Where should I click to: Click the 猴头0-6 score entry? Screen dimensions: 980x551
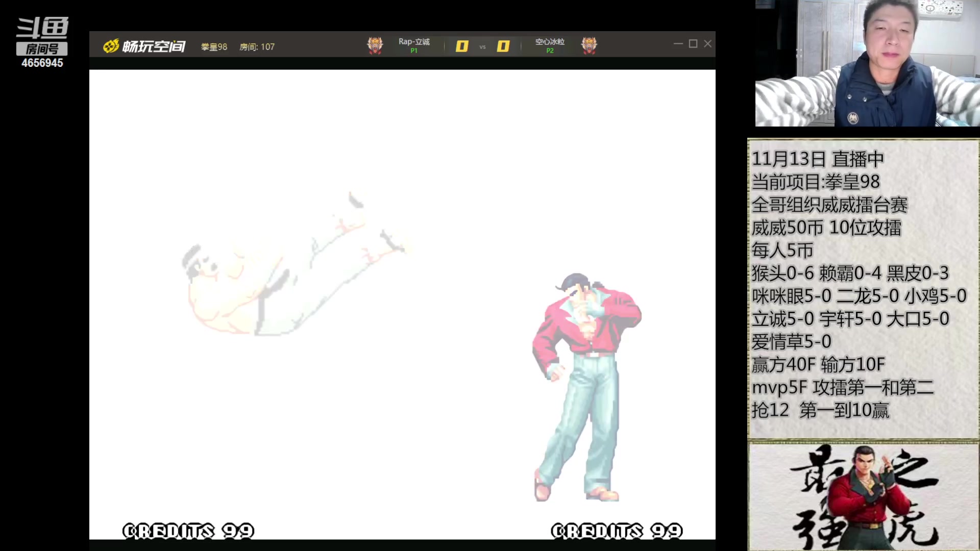coord(783,273)
